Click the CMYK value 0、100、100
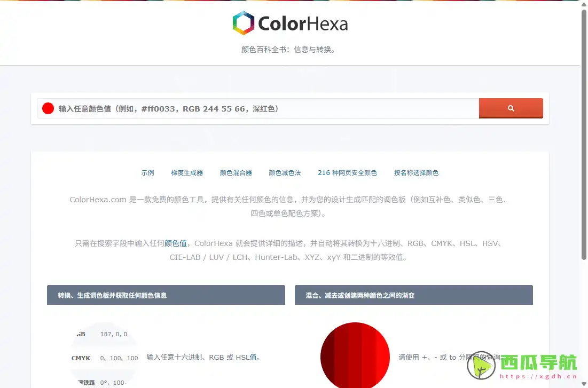 click(x=119, y=358)
